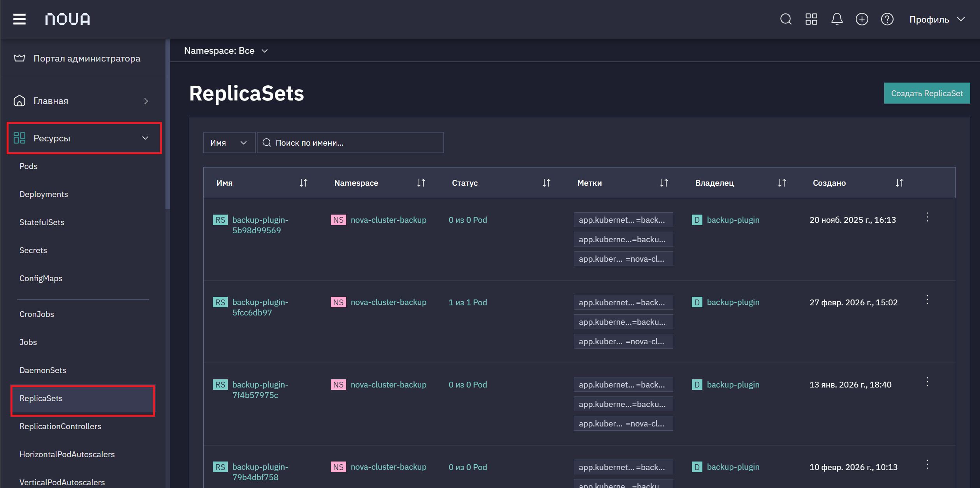Open ConfigMaps from the sidebar

(x=41, y=278)
